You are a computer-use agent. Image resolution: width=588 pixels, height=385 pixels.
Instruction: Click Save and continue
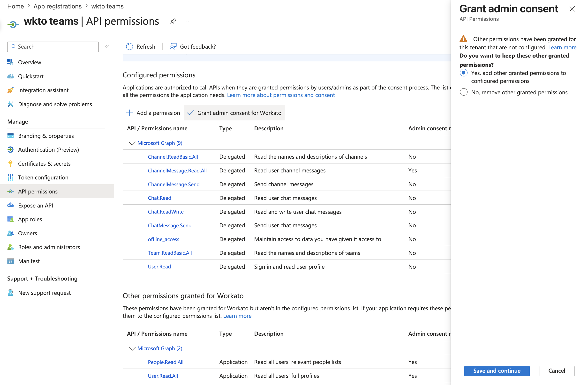click(x=497, y=371)
